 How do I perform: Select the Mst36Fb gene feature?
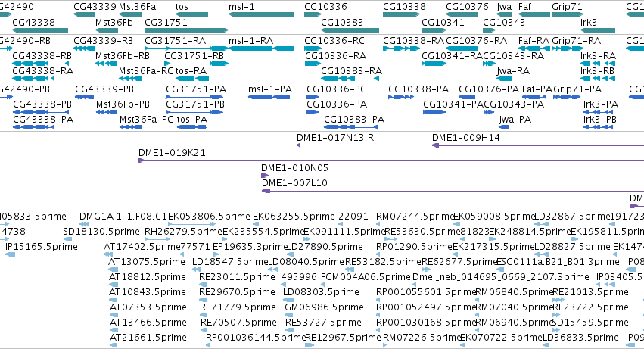107,30
